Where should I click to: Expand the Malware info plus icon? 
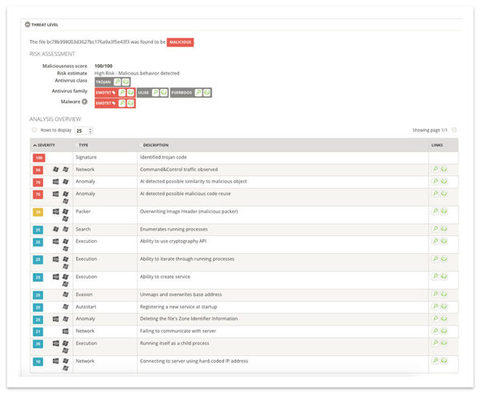(85, 102)
